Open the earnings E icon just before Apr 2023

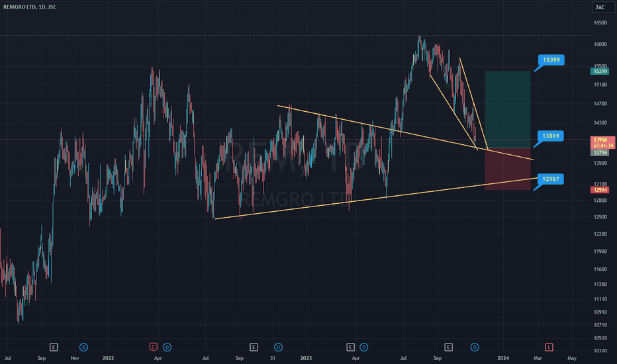pyautogui.click(x=350, y=347)
